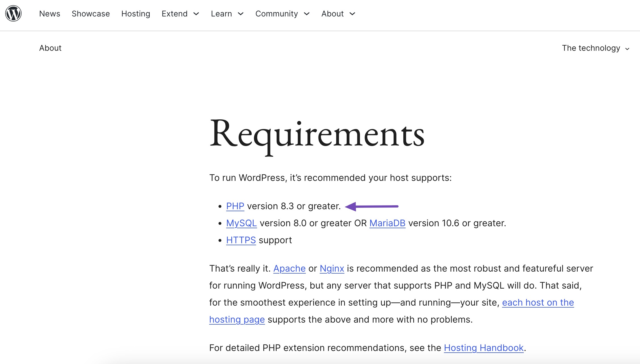Click the WordPress logo icon
The height and width of the screenshot is (364, 640).
click(x=13, y=13)
